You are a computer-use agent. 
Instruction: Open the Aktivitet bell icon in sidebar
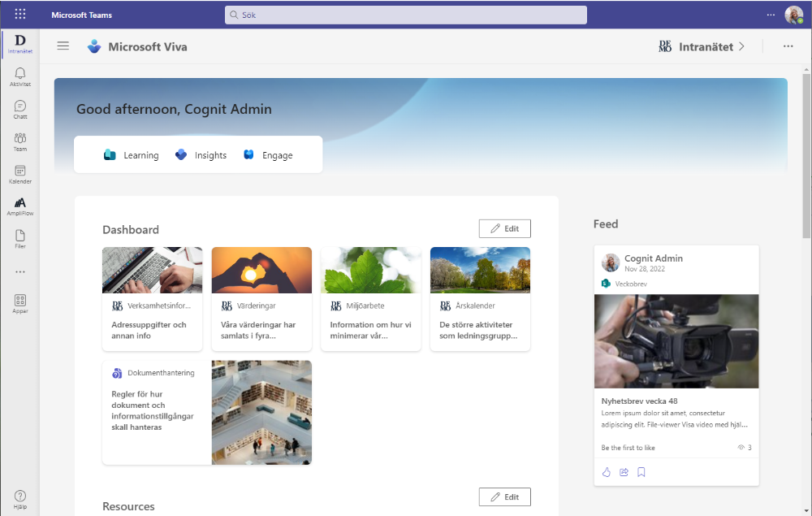point(20,76)
